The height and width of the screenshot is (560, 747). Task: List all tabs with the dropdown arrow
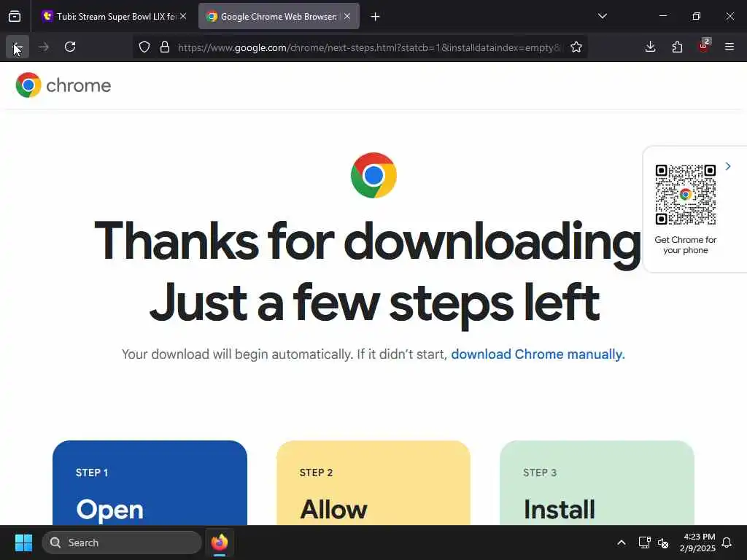[x=602, y=16]
